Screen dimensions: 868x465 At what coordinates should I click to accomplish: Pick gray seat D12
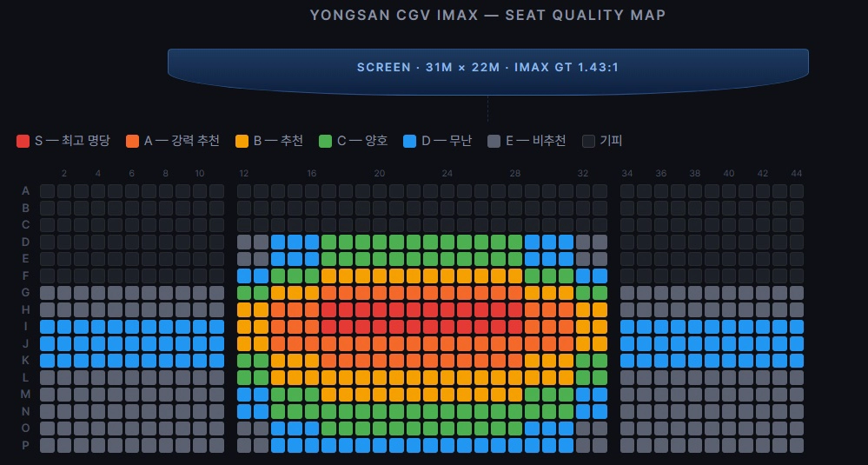tap(244, 242)
